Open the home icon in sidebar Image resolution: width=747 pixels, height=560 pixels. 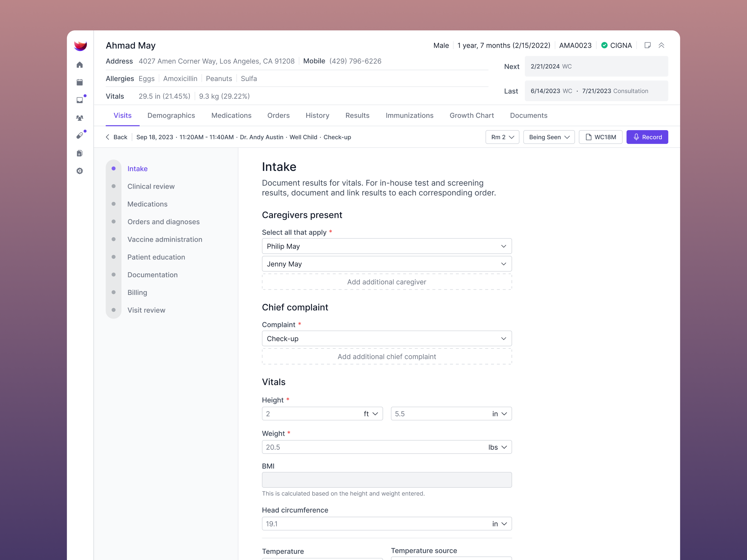(x=80, y=65)
